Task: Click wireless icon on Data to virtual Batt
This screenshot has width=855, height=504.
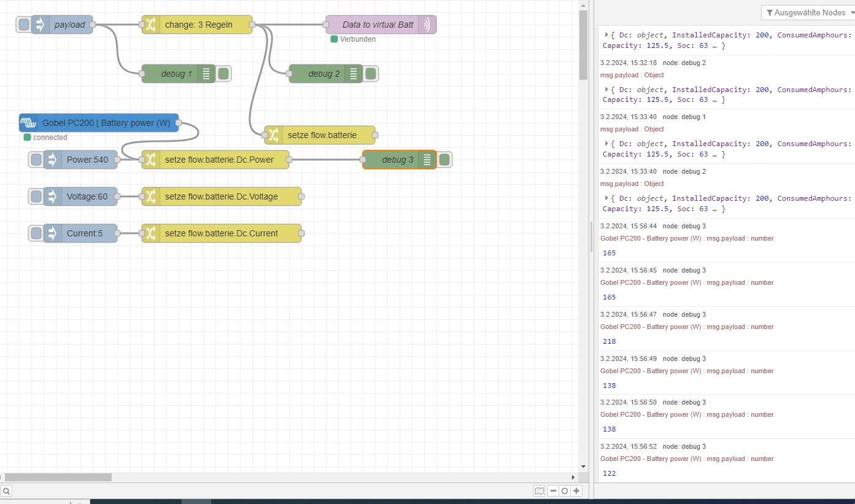Action: click(x=427, y=25)
